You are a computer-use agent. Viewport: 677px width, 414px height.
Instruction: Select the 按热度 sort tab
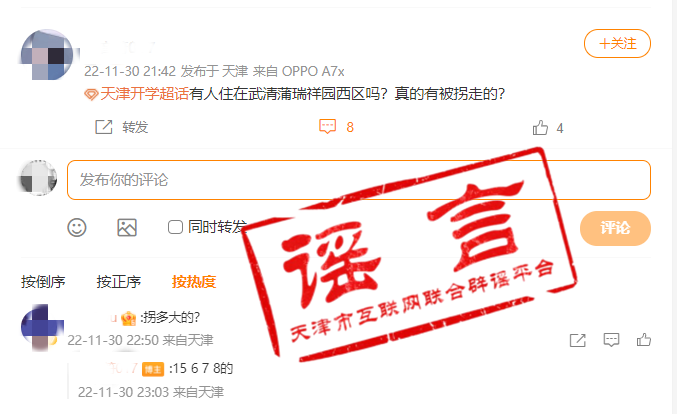point(194,282)
